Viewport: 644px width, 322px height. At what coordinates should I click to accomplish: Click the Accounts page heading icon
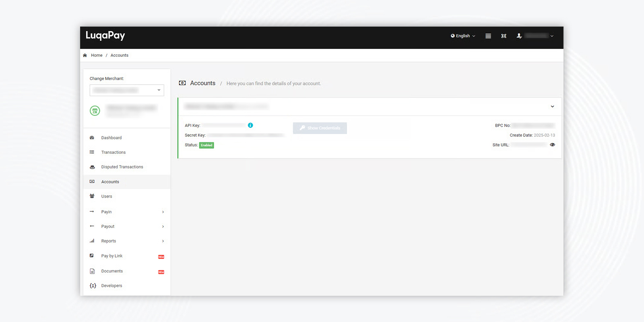[x=182, y=83]
